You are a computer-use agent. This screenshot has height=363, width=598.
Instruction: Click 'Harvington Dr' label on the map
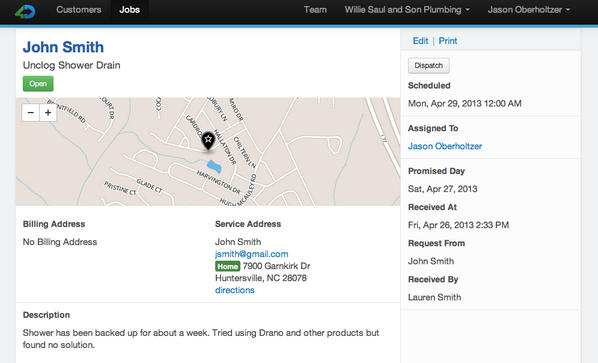tap(219, 182)
